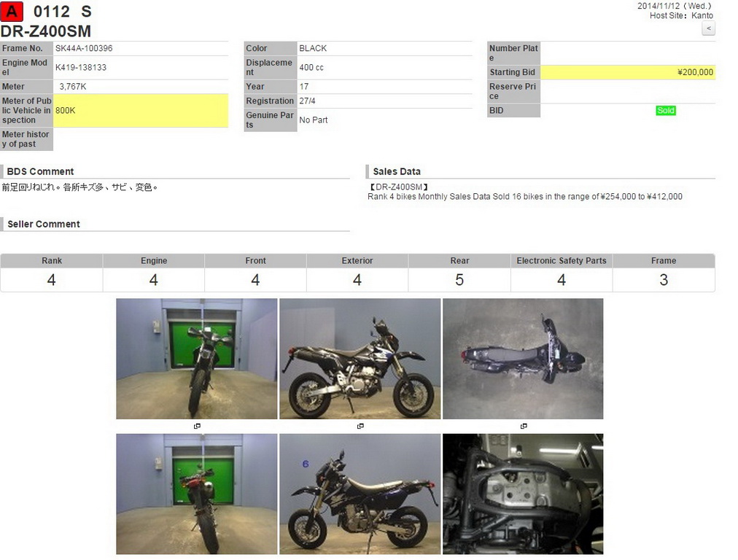Click the DR-Z400SM model title
The width and height of the screenshot is (738, 560).
[x=46, y=31]
